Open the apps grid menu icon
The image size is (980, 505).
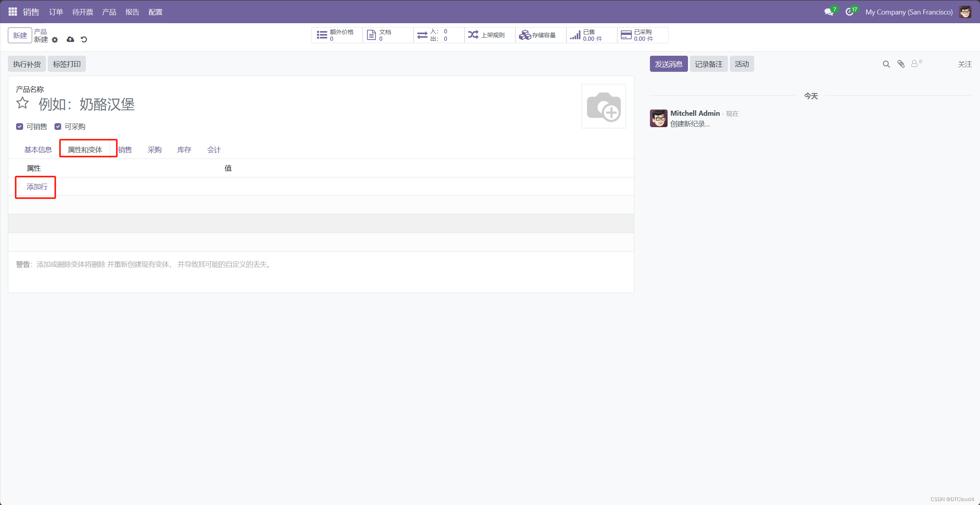coord(13,12)
